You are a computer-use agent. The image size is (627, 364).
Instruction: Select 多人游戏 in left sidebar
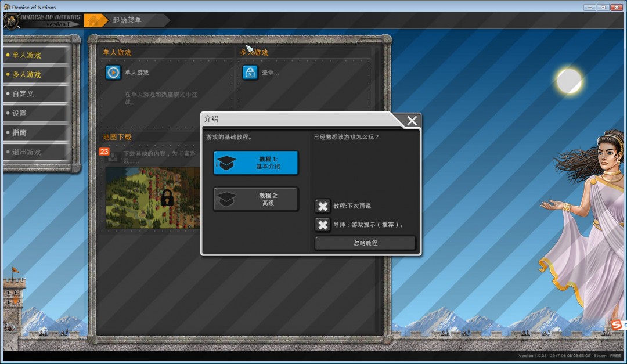pyautogui.click(x=36, y=74)
